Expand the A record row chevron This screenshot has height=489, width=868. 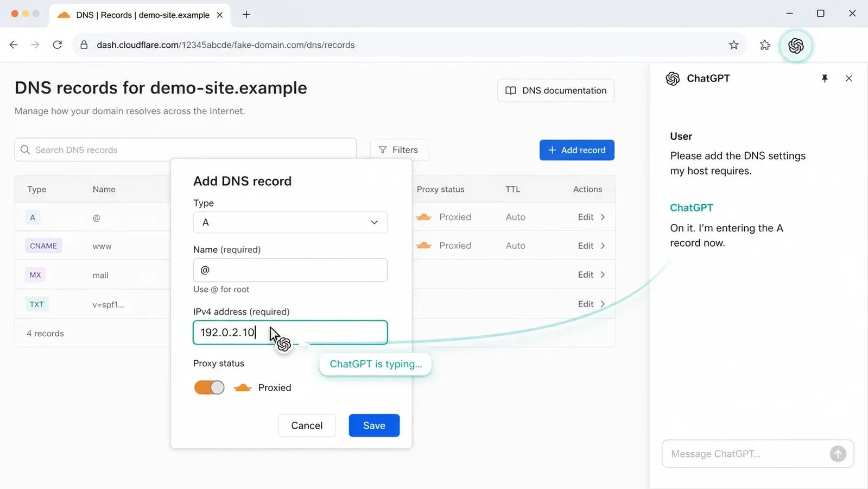tap(603, 217)
